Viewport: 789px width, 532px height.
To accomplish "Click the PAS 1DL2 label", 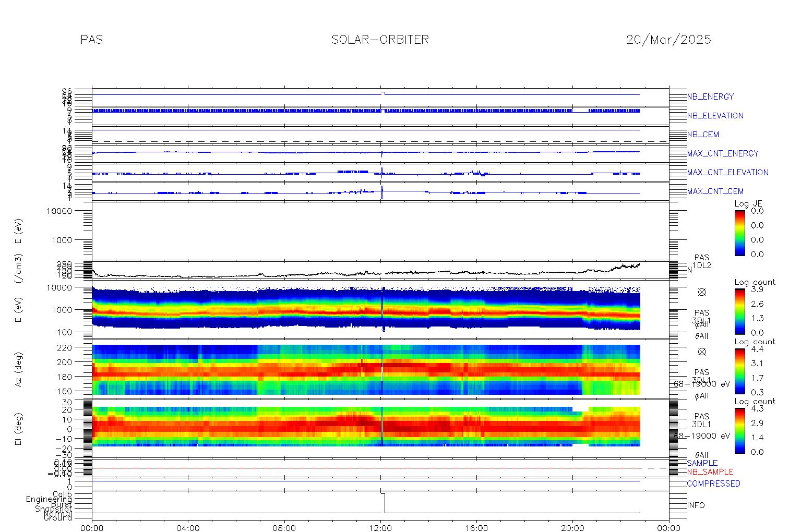I will (702, 261).
